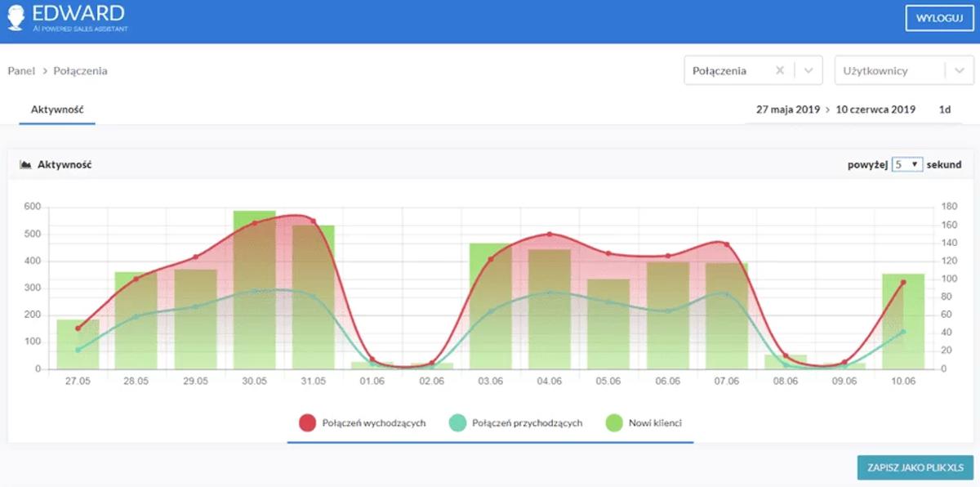Go to Panel in the breadcrumb
Screen dimensions: 980x487
click(21, 71)
